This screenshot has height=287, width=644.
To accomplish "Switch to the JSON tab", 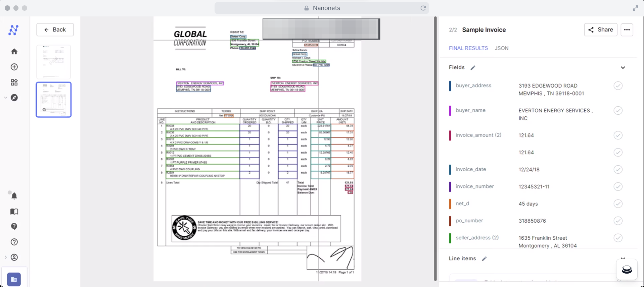I will [x=501, y=48].
